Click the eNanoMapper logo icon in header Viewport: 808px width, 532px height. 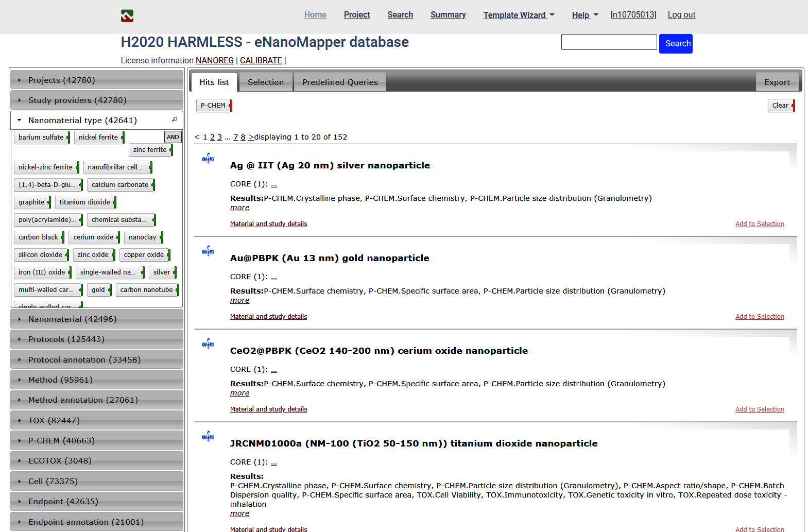[x=127, y=16]
